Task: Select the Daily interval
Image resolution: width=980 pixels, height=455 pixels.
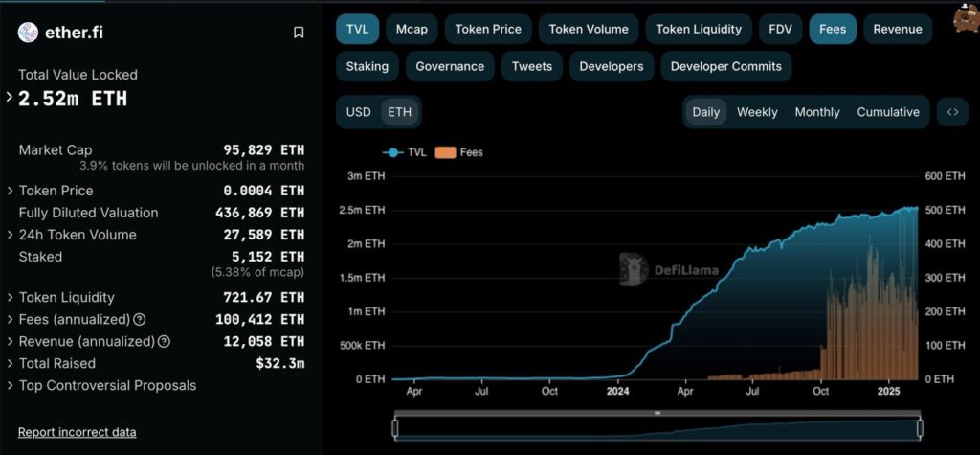Action: point(705,112)
